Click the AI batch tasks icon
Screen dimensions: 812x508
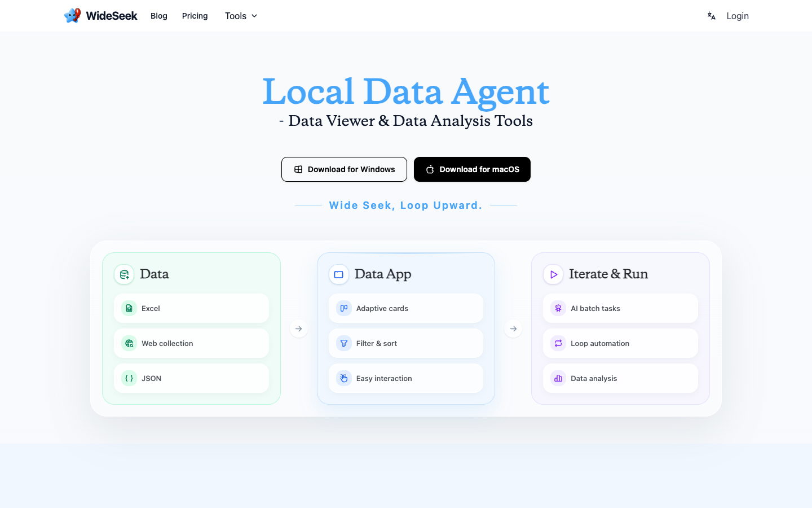coord(558,308)
